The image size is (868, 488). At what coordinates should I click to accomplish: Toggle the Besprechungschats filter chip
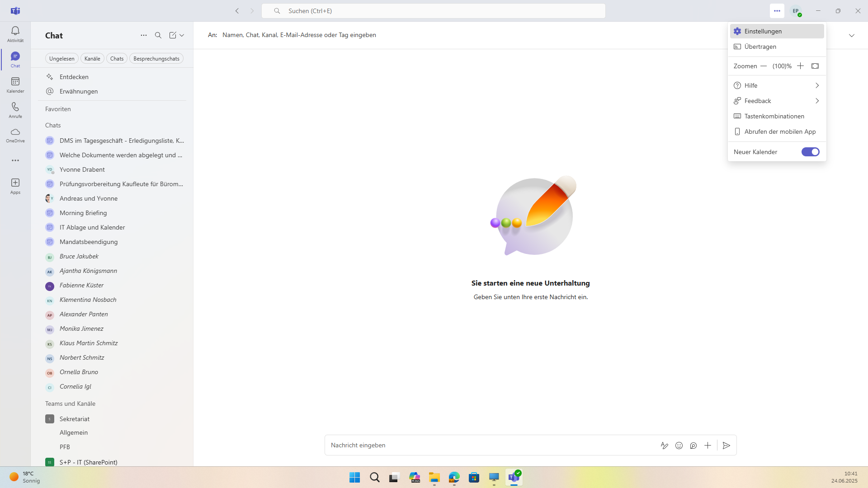[x=156, y=59]
